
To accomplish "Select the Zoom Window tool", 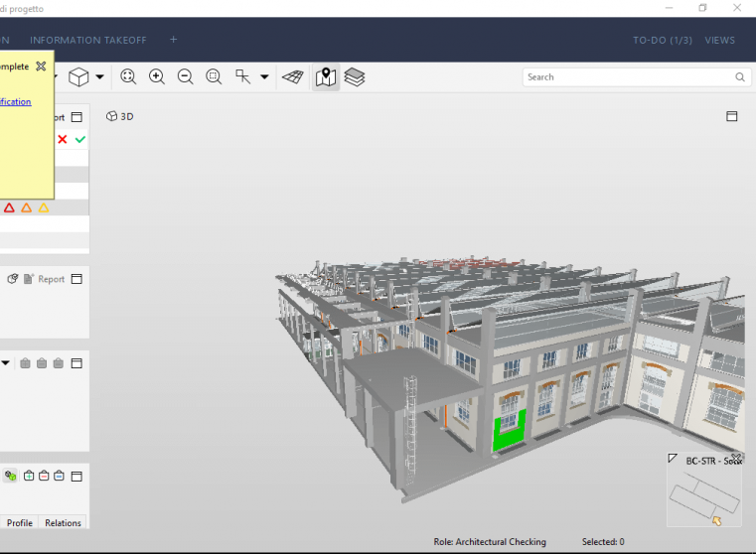I will [214, 76].
